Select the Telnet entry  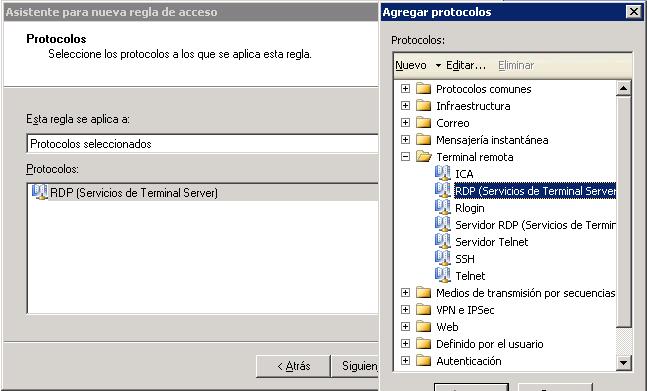point(470,276)
